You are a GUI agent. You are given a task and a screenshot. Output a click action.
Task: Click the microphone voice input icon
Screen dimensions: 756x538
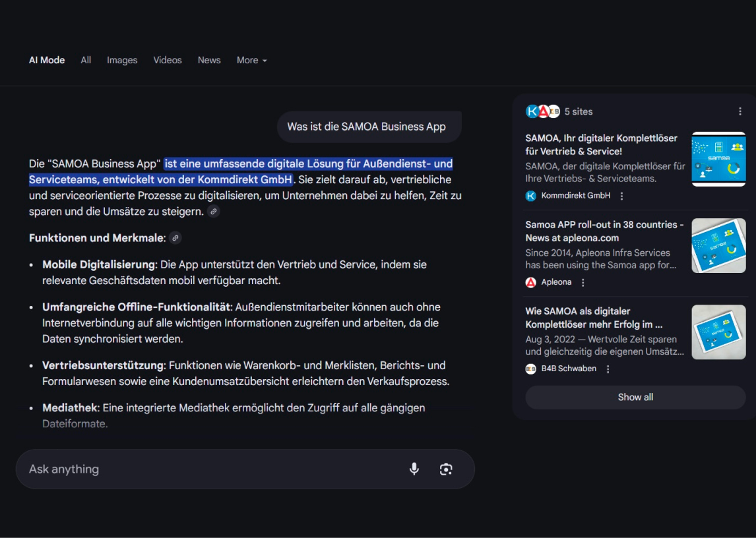click(414, 469)
